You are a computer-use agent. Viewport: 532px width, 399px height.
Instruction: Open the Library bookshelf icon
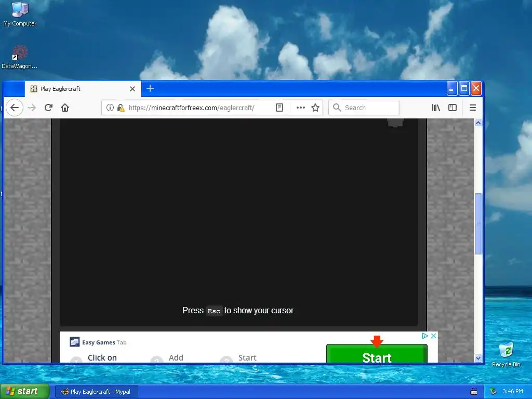(436, 108)
